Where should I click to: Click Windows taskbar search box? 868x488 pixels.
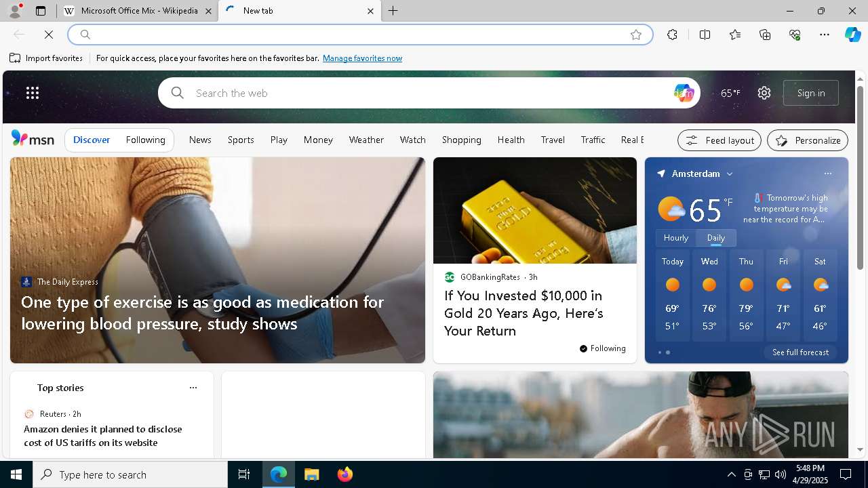coord(130,474)
